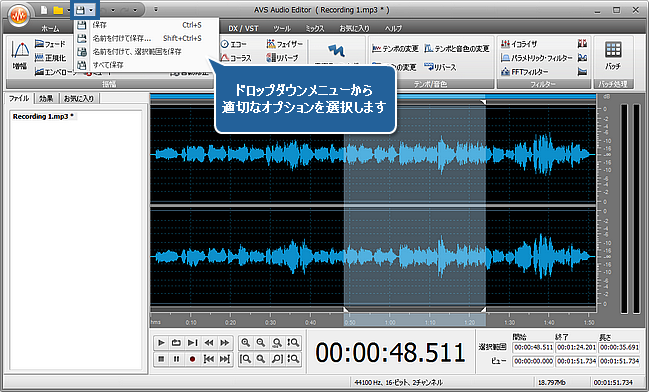This screenshot has width=649, height=392.
Task: Start recording with the red Record button
Action: [x=192, y=359]
